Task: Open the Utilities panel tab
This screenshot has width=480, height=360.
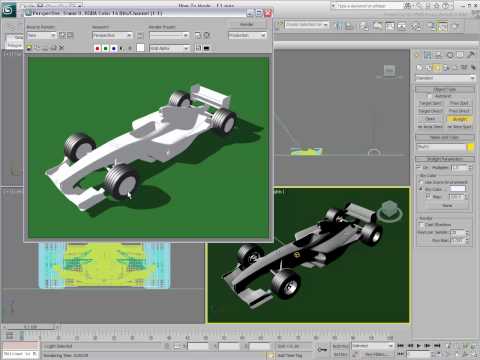Action: (471, 55)
